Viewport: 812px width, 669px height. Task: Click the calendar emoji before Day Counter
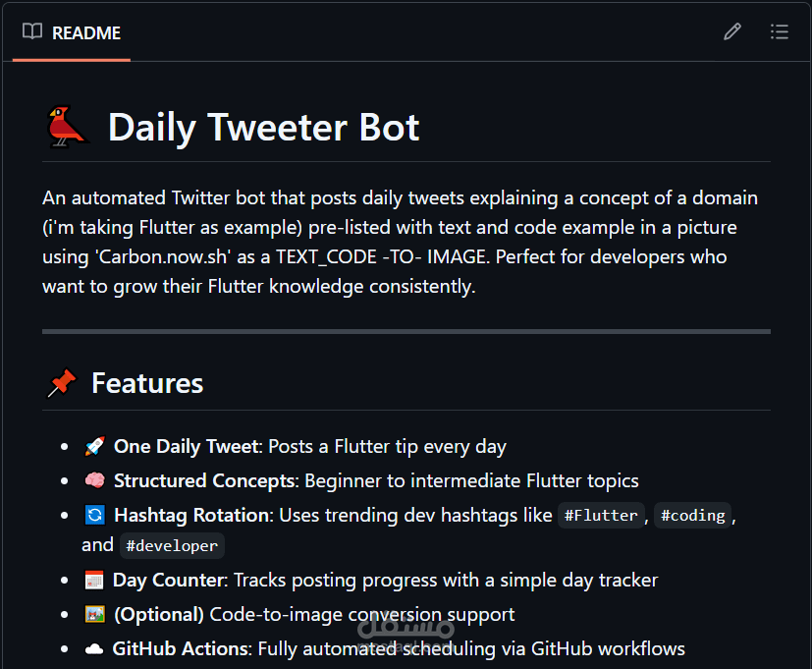(x=94, y=580)
